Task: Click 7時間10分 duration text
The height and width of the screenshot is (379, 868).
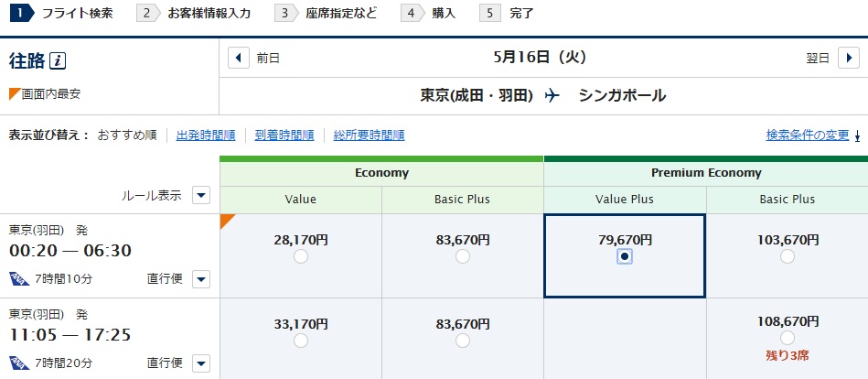Action: 63,279
